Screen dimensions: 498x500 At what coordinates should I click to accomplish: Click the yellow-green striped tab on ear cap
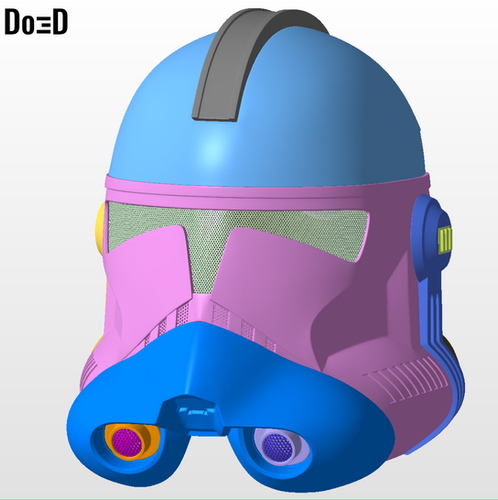445,241
